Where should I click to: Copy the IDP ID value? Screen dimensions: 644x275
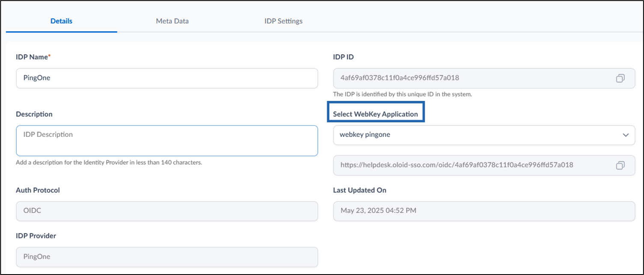[x=620, y=78]
